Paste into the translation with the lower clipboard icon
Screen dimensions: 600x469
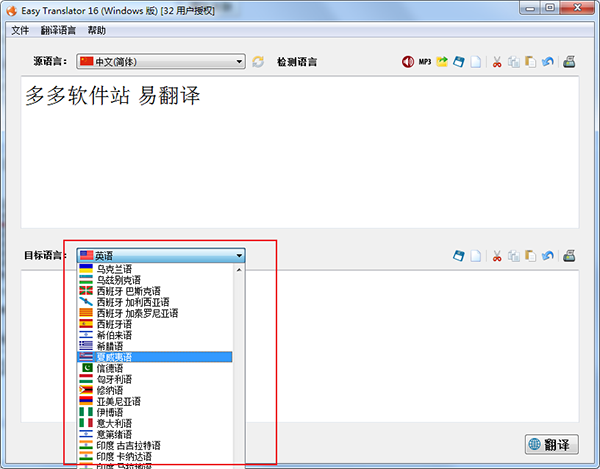[x=530, y=256]
